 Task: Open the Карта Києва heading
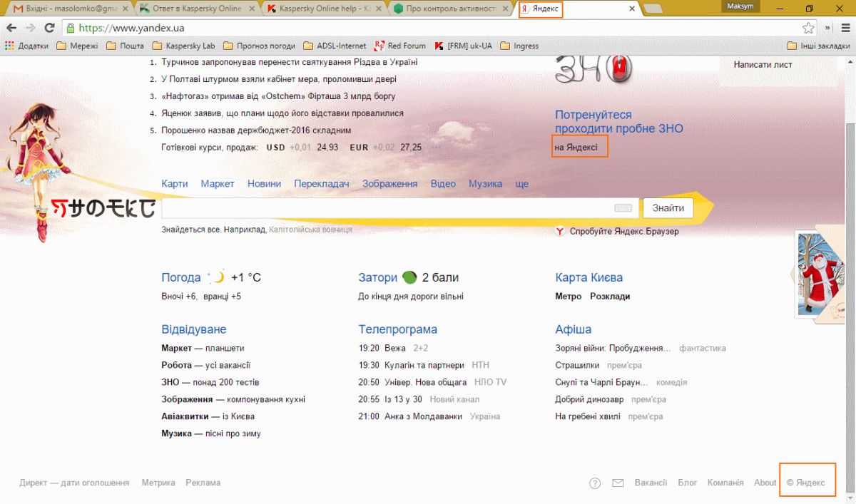tap(589, 278)
